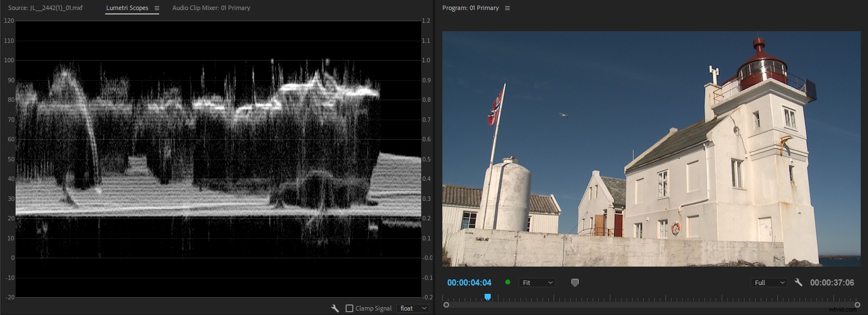Click the blue playhead on time ruler
Viewport: 868px width, 315px height.
(487, 297)
